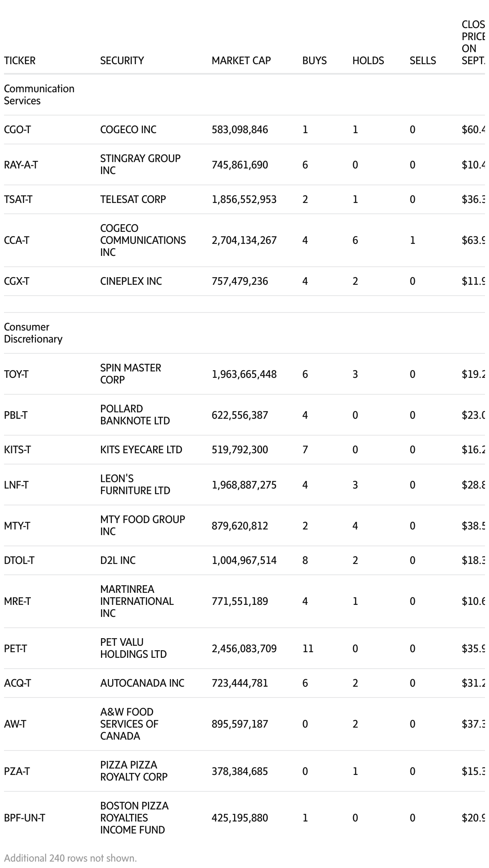
Task: Click the TICKER column header
Action: click(20, 61)
